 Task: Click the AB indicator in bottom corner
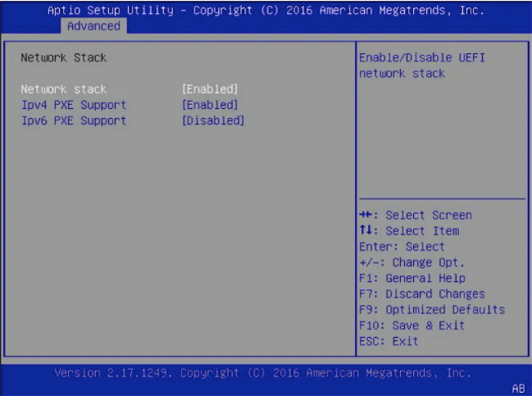click(x=518, y=388)
